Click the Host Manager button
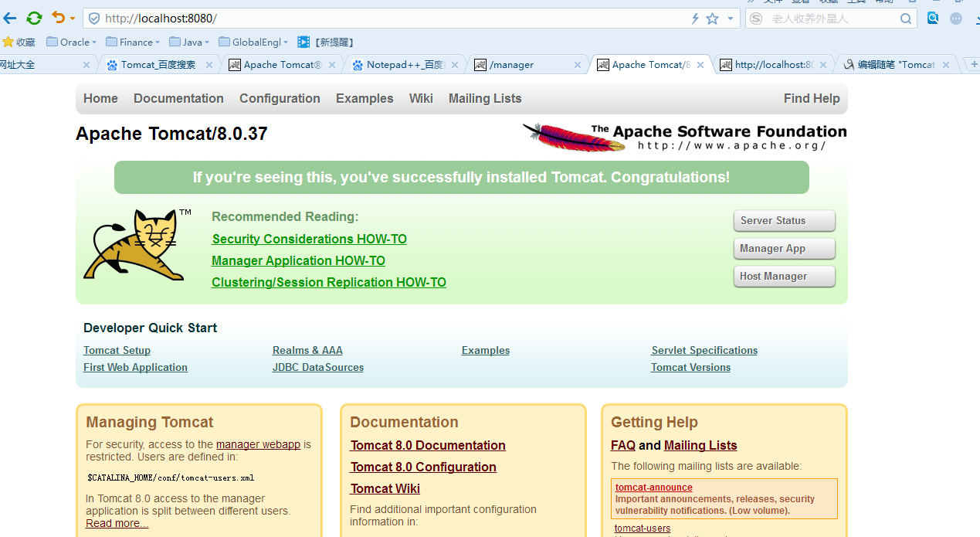 (x=784, y=276)
